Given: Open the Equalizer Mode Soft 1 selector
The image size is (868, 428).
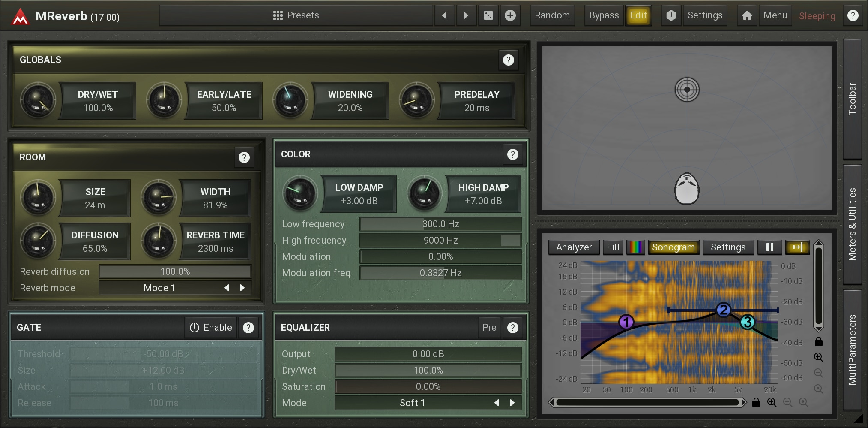Looking at the screenshot, I should coord(412,403).
